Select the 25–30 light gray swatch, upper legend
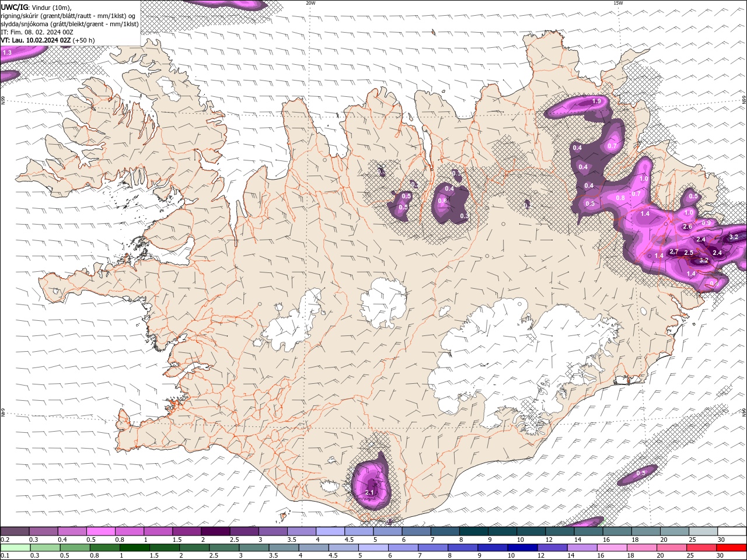 703,531
